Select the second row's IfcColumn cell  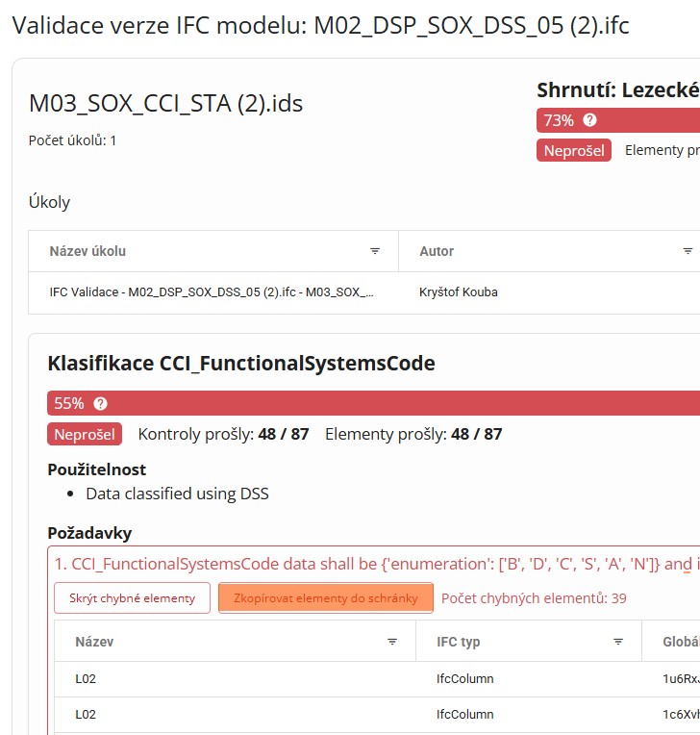pyautogui.click(x=464, y=714)
